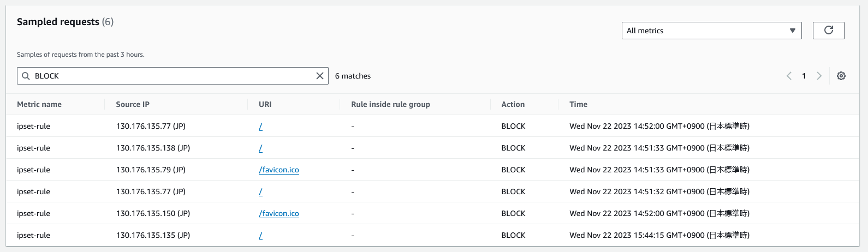The height and width of the screenshot is (252, 868).
Task: Go to next page arrow
Action: tap(819, 76)
